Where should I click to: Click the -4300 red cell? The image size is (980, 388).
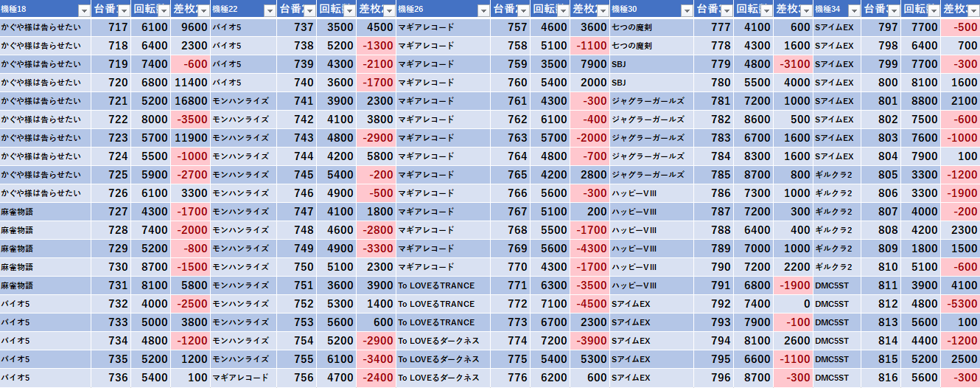[x=589, y=249]
